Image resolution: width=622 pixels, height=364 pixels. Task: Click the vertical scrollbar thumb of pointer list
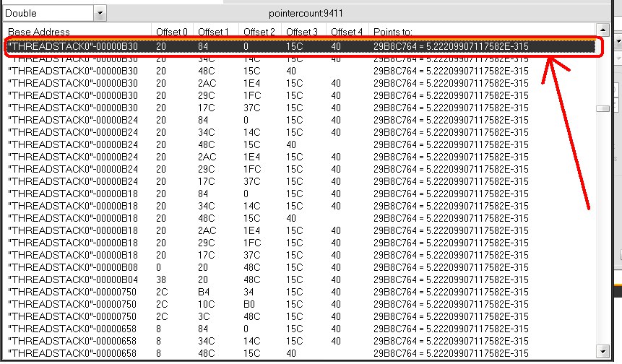pos(602,109)
